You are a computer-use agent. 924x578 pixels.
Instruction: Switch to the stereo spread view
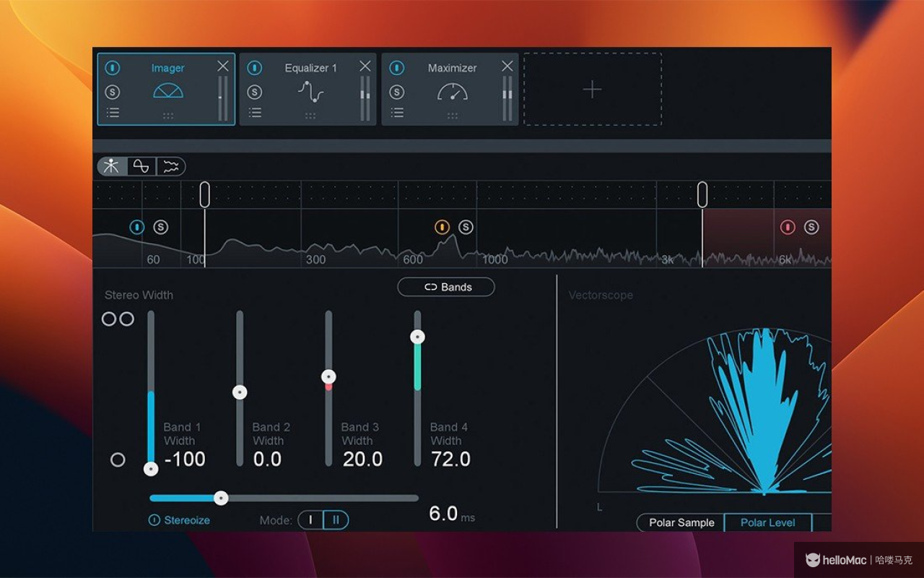coord(112,167)
